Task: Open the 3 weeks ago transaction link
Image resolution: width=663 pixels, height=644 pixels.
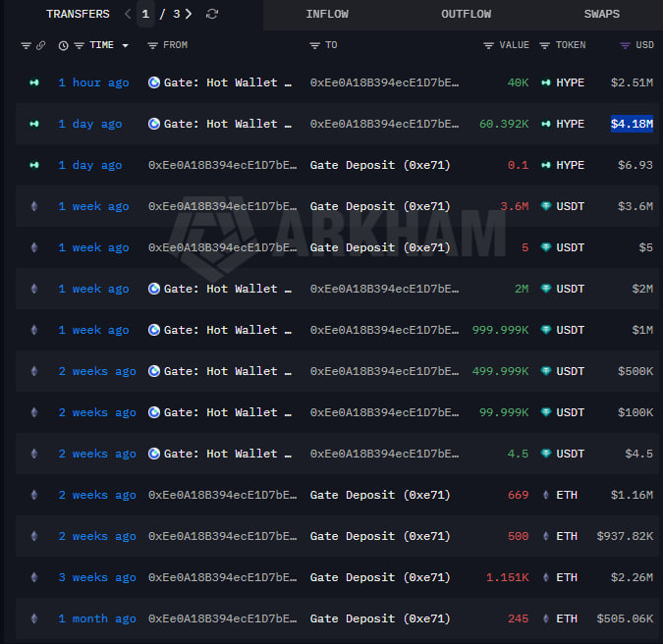Action: click(97, 577)
